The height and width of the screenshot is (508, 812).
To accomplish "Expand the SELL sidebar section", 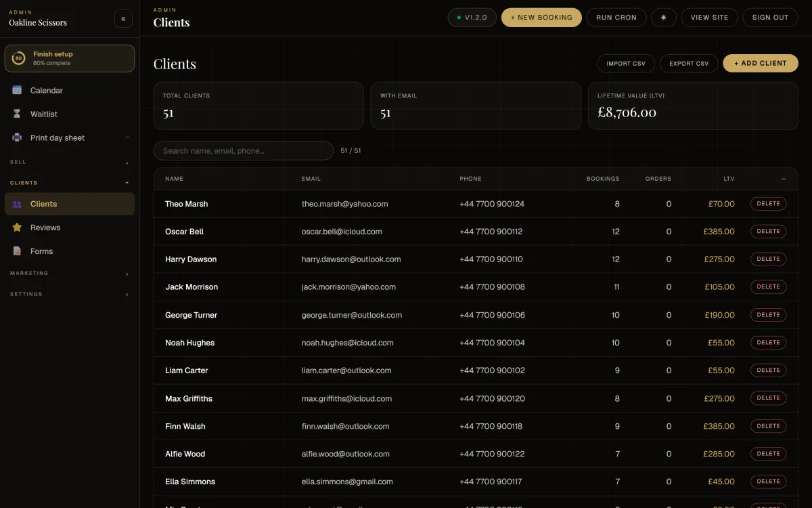I will (70, 162).
